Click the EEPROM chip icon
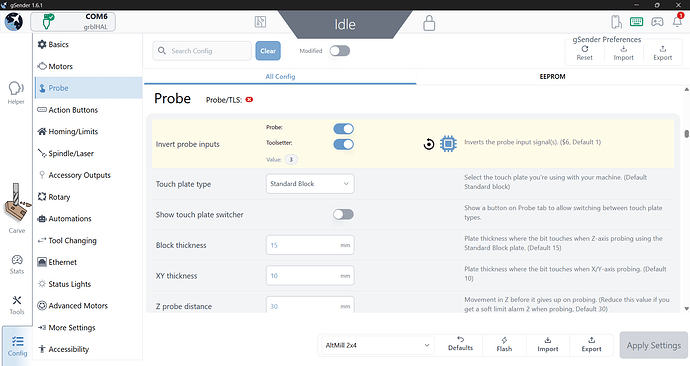This screenshot has height=366, width=690. pyautogui.click(x=448, y=144)
